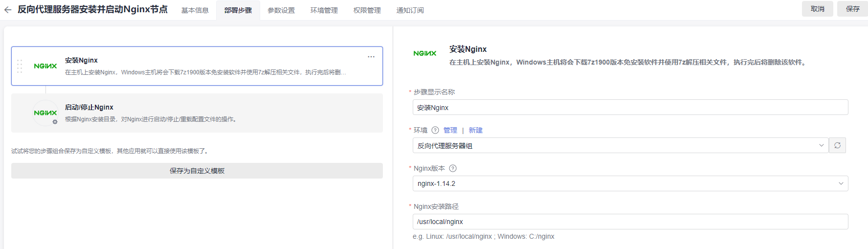Expand the Nginx版本 dropdown nginx-1.14.2
Screen dimensions: 868x249
click(630, 183)
